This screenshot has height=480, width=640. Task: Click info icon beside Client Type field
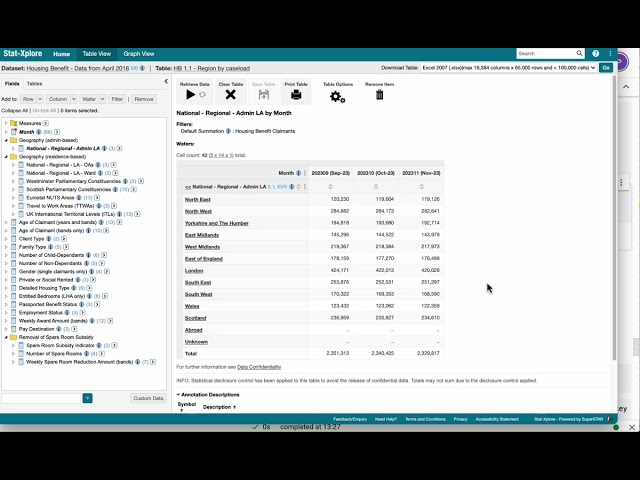(49, 239)
